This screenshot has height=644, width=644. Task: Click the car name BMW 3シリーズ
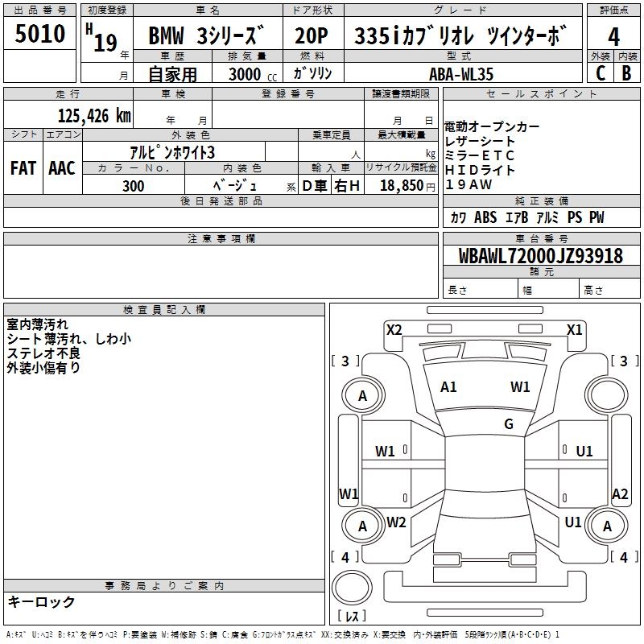coord(206,35)
